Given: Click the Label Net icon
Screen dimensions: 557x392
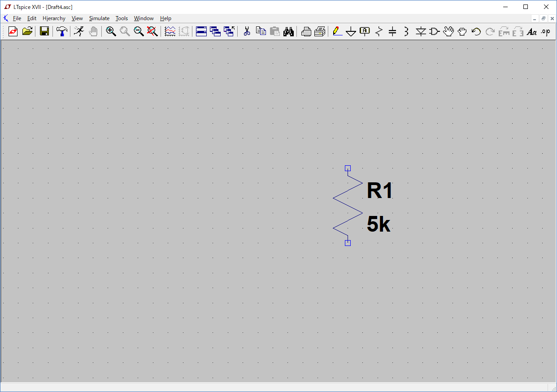Looking at the screenshot, I should pyautogui.click(x=365, y=31).
